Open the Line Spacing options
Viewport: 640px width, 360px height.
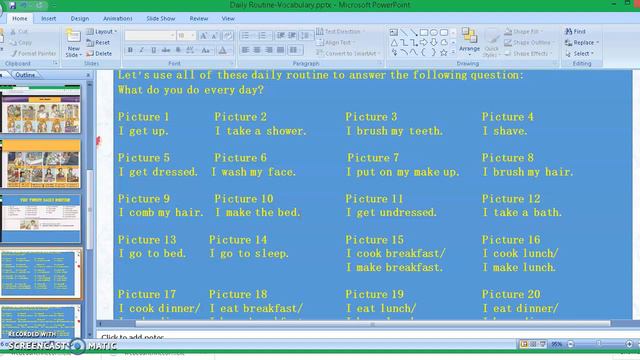(306, 36)
